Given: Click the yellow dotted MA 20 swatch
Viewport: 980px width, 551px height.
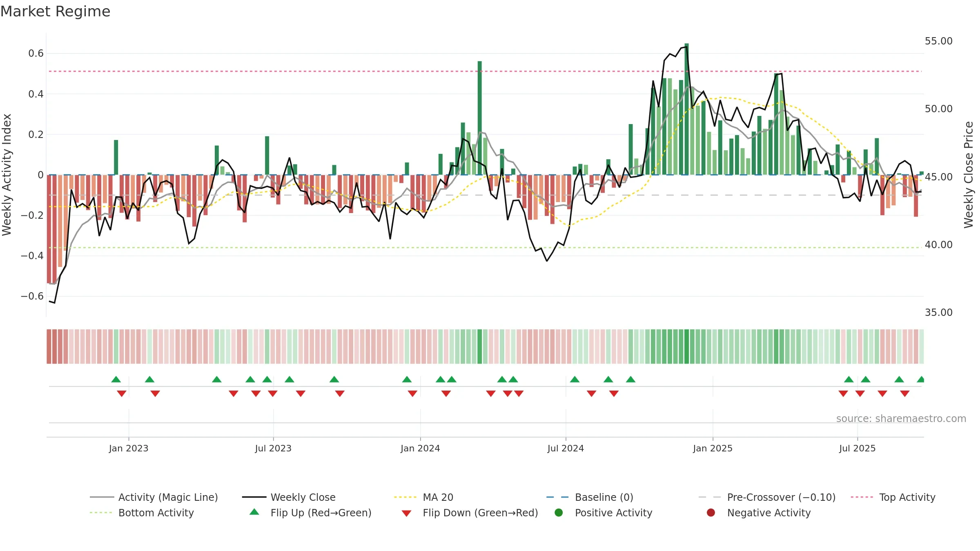Looking at the screenshot, I should [405, 497].
